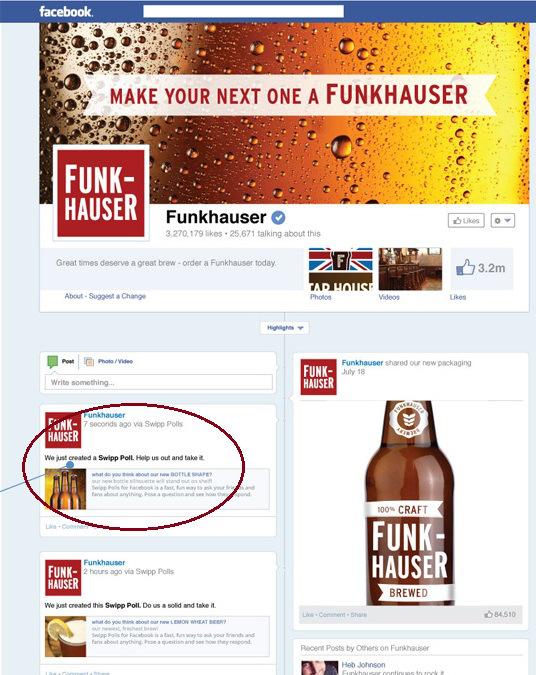Toggle the Likes thumbs-up button
The height and width of the screenshot is (675, 536).
[x=466, y=220]
